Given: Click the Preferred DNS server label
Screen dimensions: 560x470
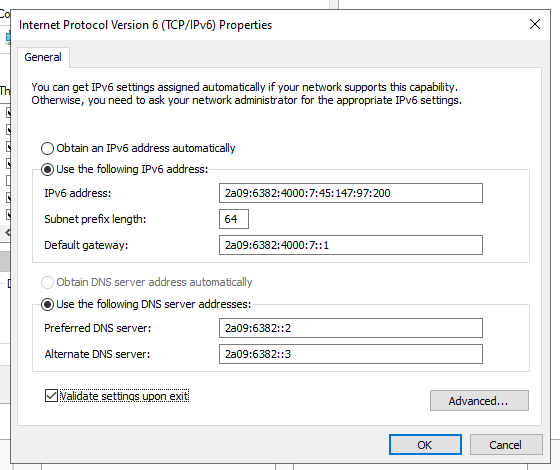Looking at the screenshot, I should point(98,328).
